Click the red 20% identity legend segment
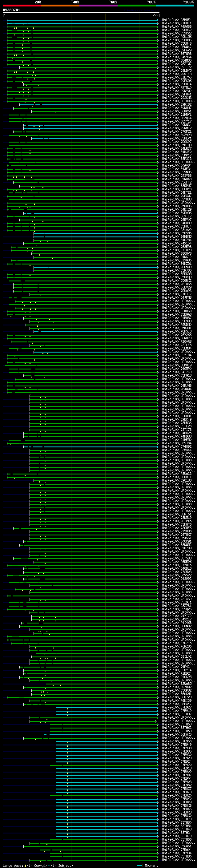This screenshot has width=197, height=868. [x=22, y=6]
